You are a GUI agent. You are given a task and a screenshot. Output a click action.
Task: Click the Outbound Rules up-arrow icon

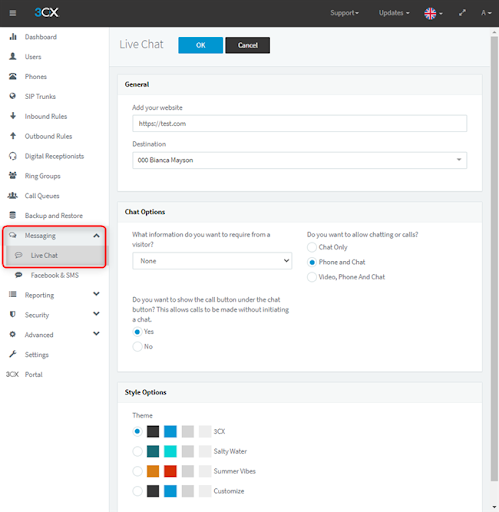coord(13,136)
